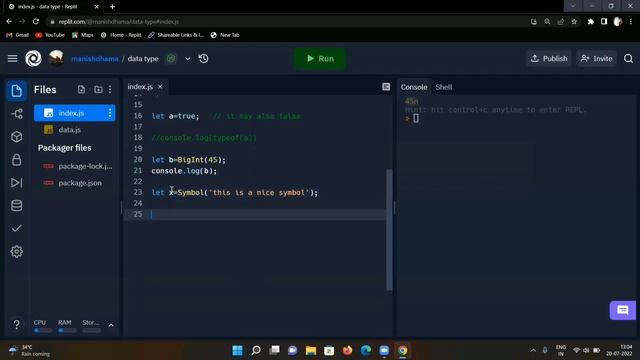Create a new folder in Files
The height and width of the screenshot is (360, 640).
pos(98,89)
